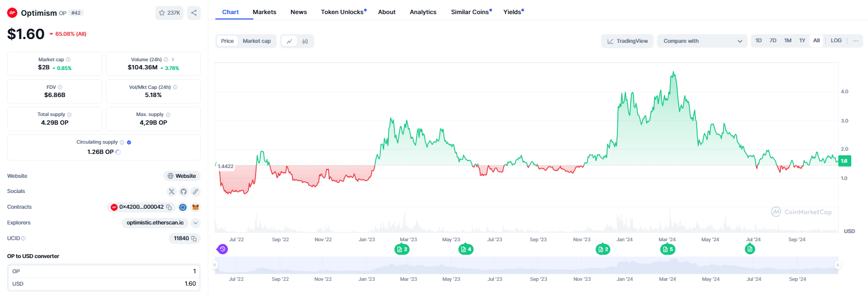868x296 pixels.
Task: Click the blue shield wallet icon
Action: (183, 207)
